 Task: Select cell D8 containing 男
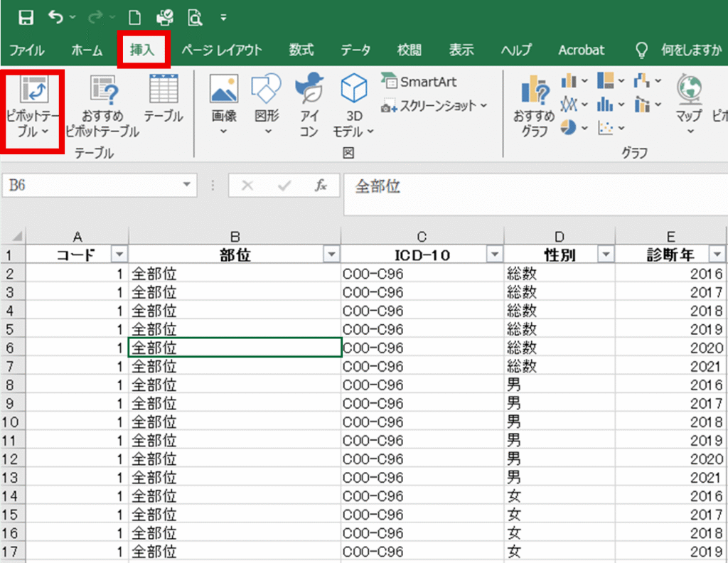(x=559, y=385)
